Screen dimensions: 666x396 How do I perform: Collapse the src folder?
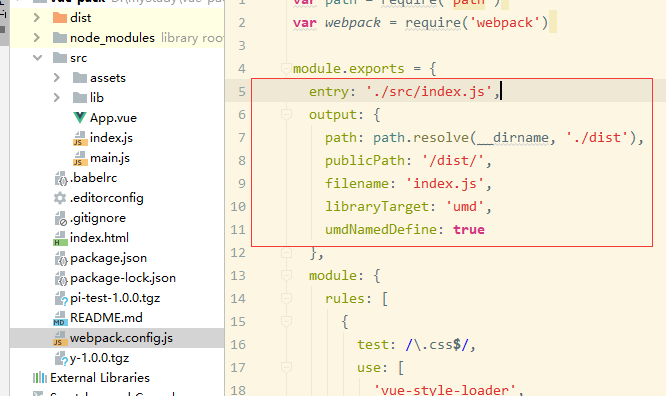click(x=37, y=57)
